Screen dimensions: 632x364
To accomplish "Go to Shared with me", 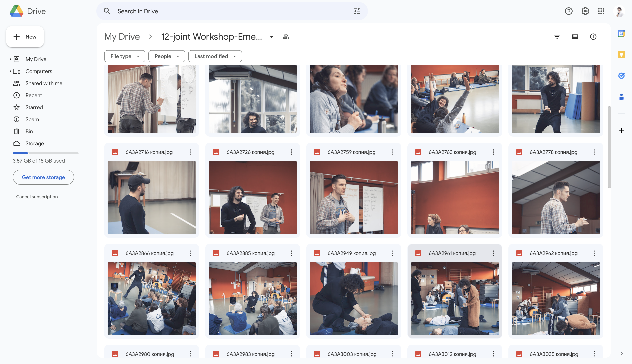I will tap(44, 83).
